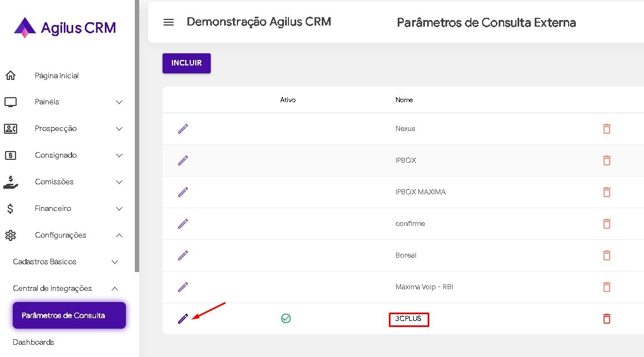This screenshot has width=644, height=357.
Task: Edit the confirme row pencil icon
Action: coord(182,224)
